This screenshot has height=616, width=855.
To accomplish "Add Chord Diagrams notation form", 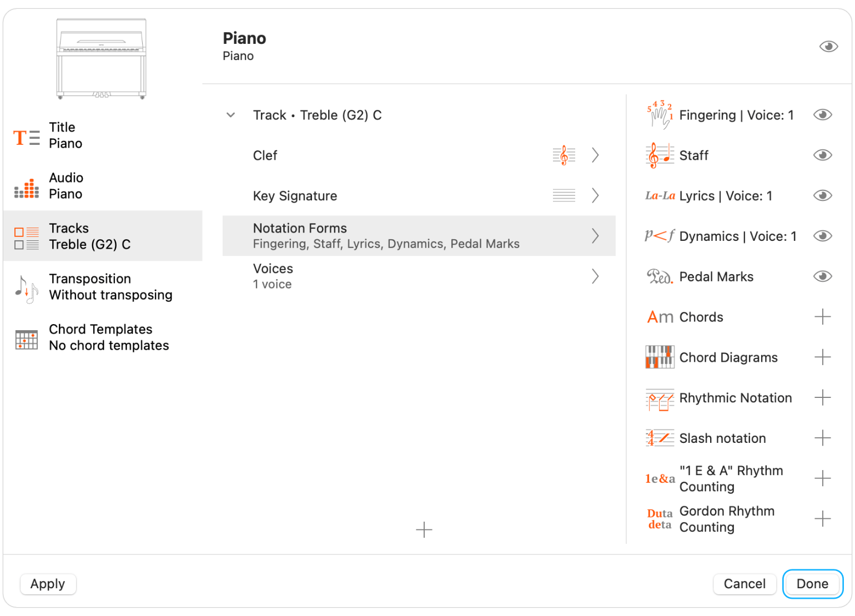I will coord(823,357).
